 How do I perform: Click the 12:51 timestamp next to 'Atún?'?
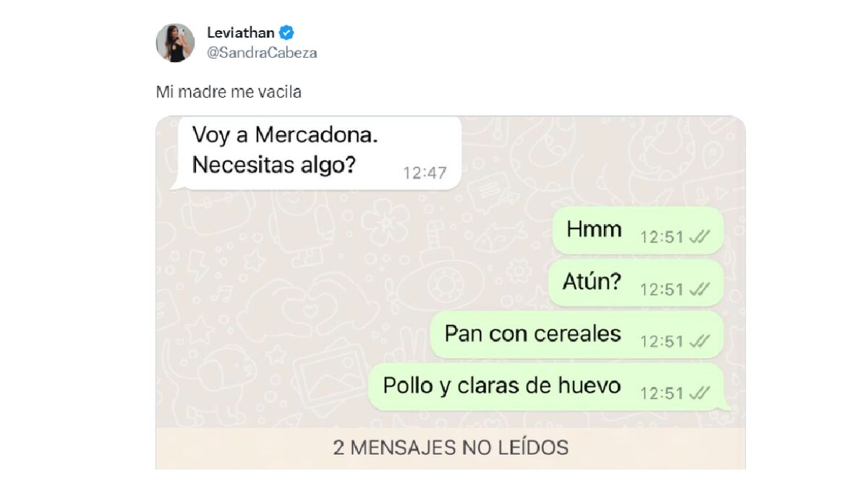(x=662, y=289)
